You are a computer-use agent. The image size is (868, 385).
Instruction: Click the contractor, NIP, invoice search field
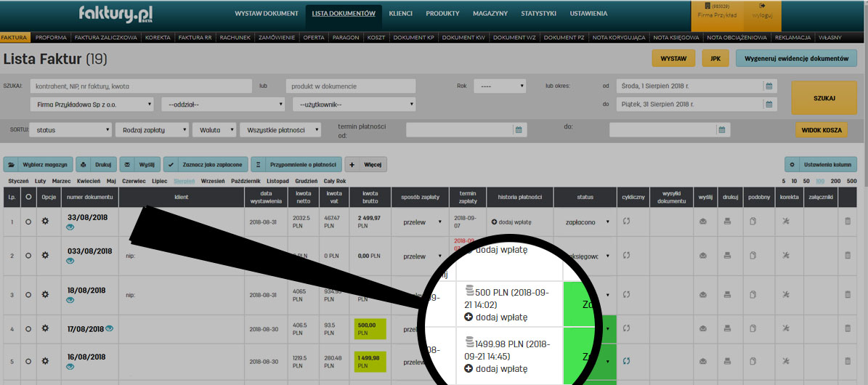(142, 86)
